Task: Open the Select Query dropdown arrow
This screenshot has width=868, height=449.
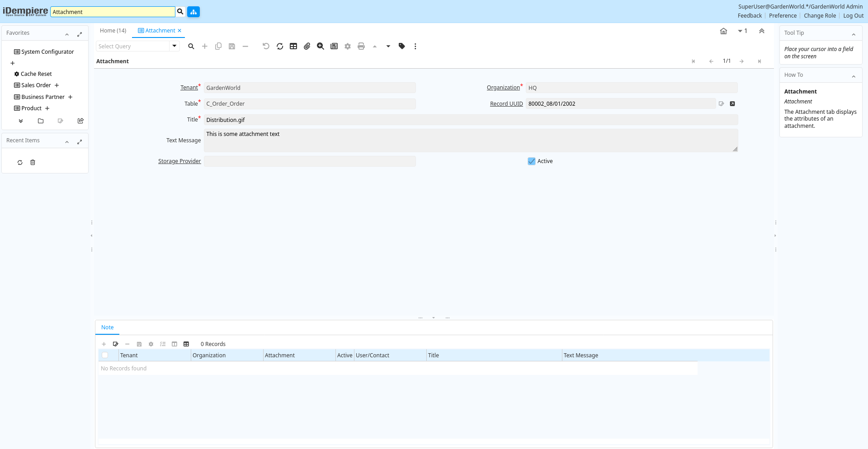Action: tap(175, 46)
